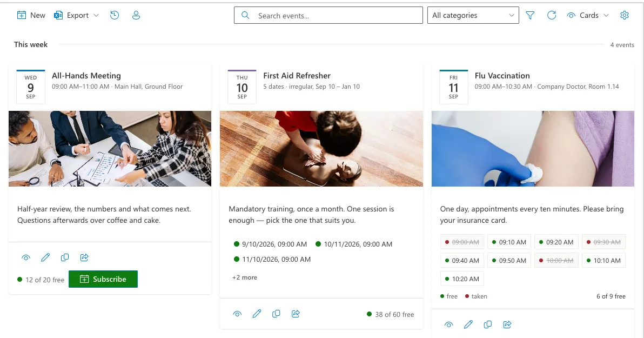This screenshot has width=644, height=338.
Task: Share the All-Hands Meeting event
Action: click(84, 257)
